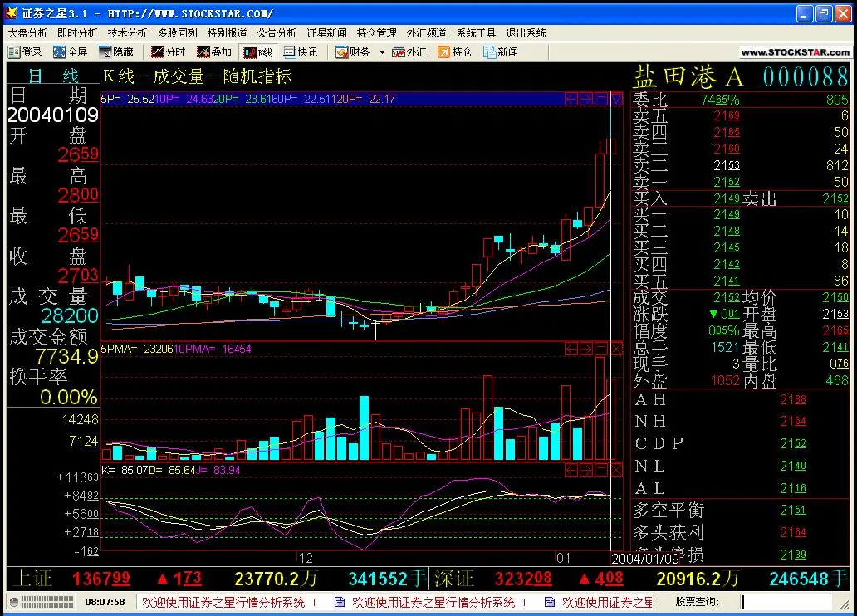Open the 外汇频道 menu
This screenshot has width=857, height=616.
[426, 33]
